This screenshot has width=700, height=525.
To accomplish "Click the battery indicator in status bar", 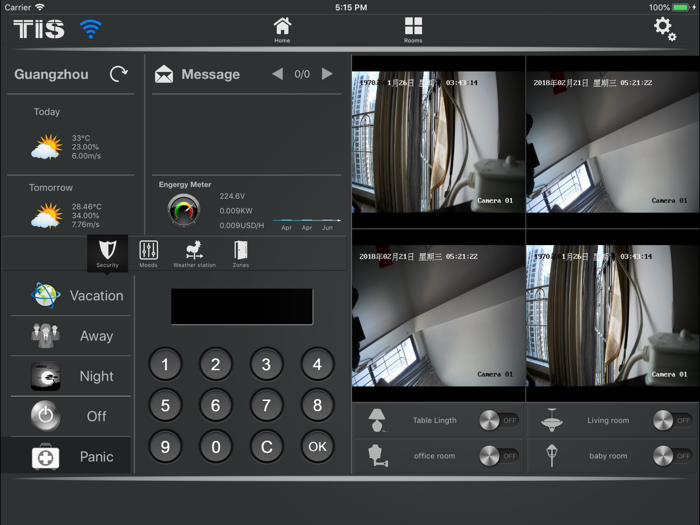I will [680, 8].
